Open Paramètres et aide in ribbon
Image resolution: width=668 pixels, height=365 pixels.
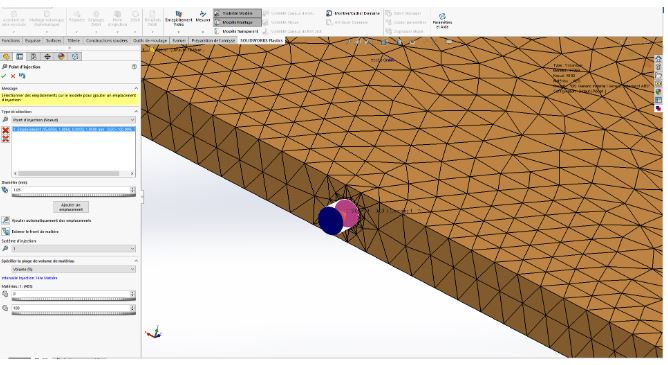442,20
